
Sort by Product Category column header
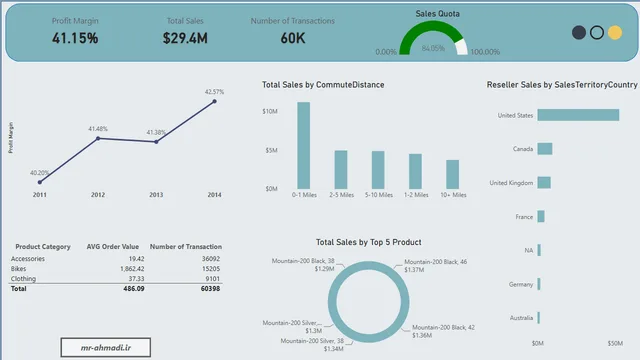click(43, 247)
